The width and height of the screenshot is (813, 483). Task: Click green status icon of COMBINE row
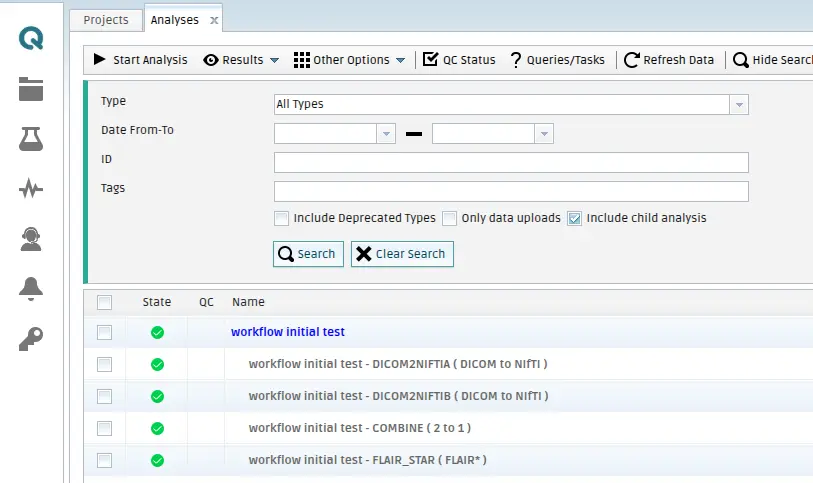(x=158, y=429)
